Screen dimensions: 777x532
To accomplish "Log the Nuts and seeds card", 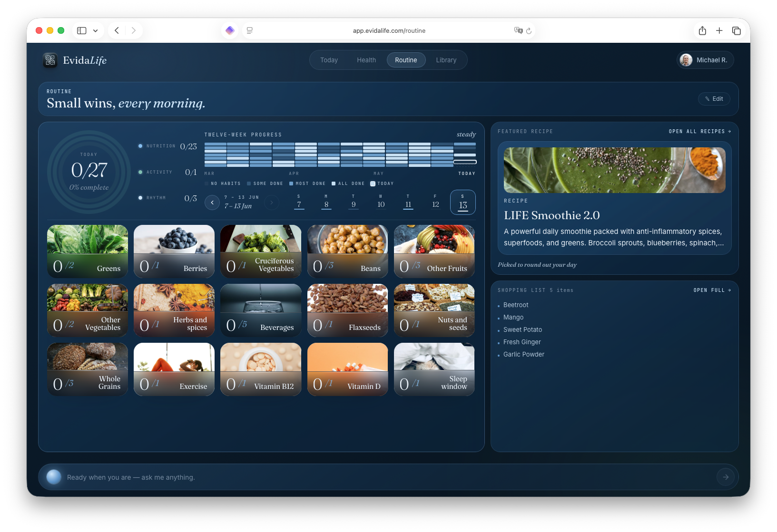I will (x=434, y=310).
